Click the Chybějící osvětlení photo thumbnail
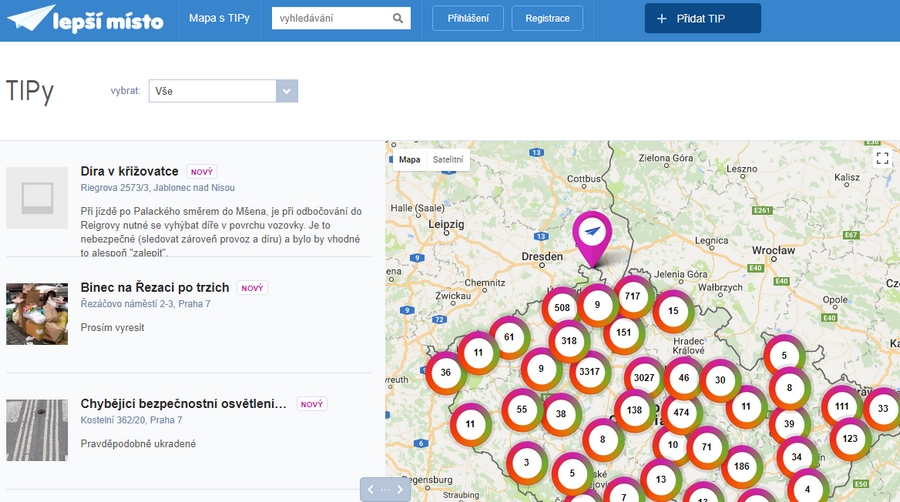This screenshot has width=900, height=502. pyautogui.click(x=37, y=430)
